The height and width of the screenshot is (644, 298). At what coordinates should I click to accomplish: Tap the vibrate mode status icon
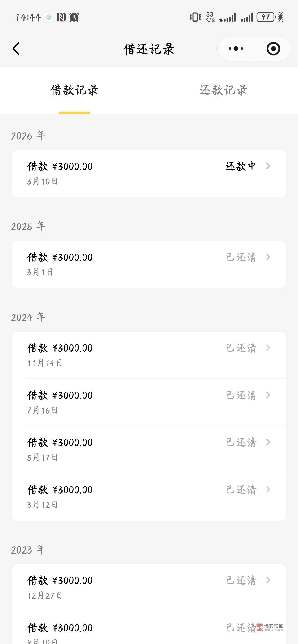pos(195,17)
